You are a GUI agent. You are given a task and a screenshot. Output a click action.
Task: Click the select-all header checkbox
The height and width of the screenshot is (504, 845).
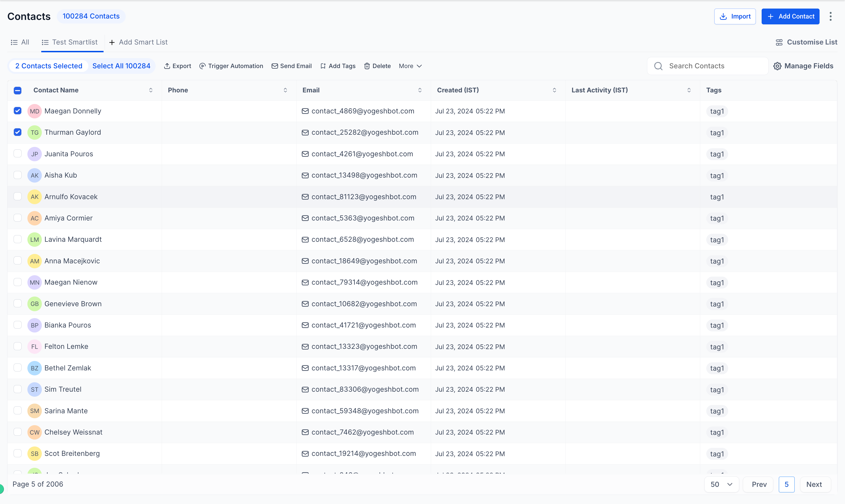point(17,90)
